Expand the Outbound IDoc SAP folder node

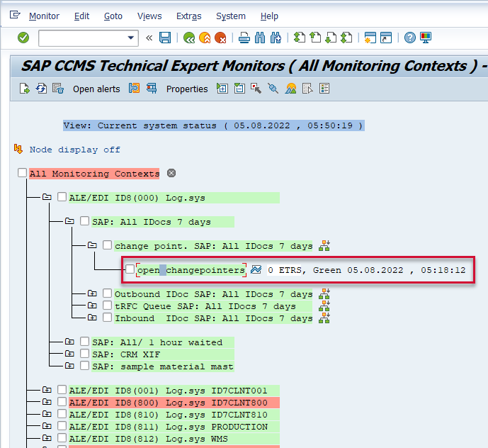[92, 293]
